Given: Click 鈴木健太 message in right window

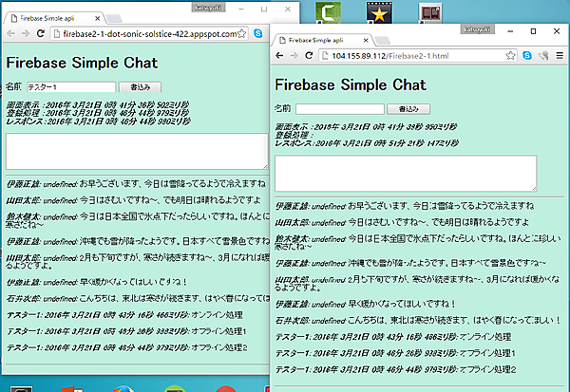Looking at the screenshot, I should [418, 242].
